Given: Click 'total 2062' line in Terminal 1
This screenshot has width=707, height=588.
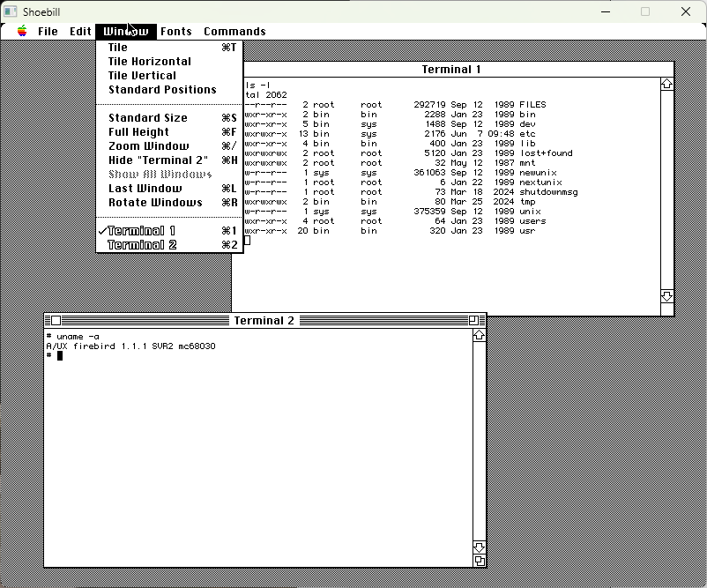Looking at the screenshot, I should pyautogui.click(x=266, y=94).
